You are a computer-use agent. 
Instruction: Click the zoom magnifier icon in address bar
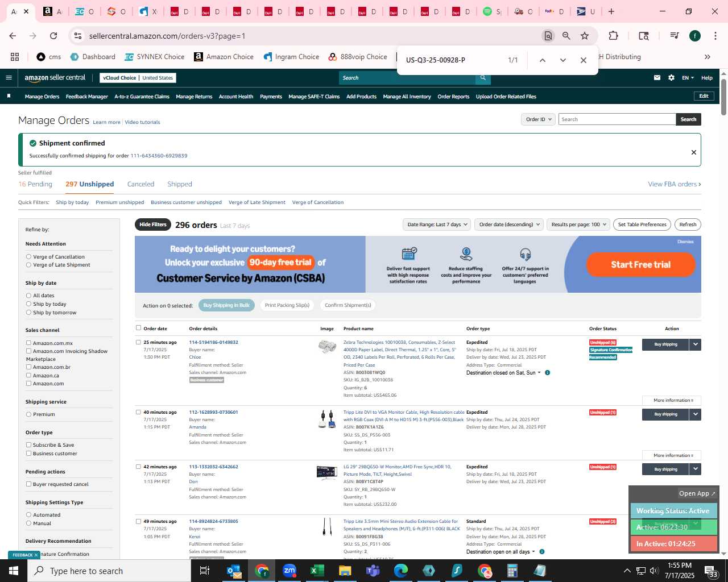566,36
